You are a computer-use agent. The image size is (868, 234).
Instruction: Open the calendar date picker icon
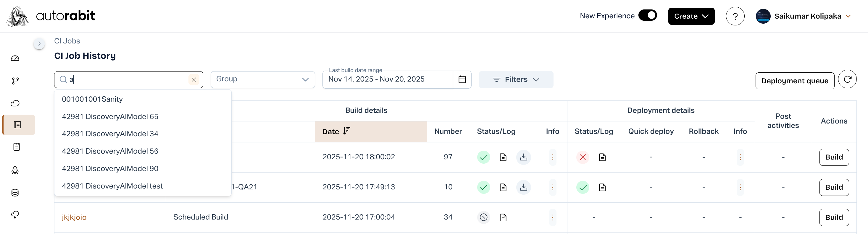tap(462, 79)
